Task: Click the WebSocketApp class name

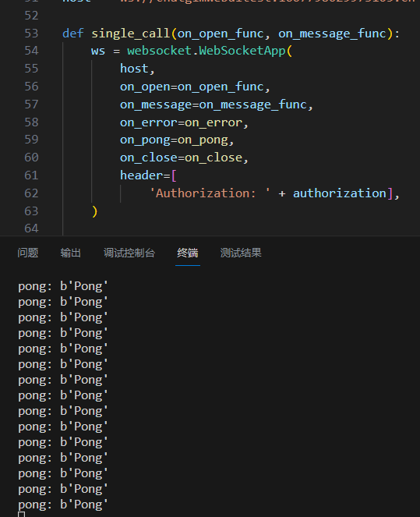Action: pyautogui.click(x=242, y=51)
